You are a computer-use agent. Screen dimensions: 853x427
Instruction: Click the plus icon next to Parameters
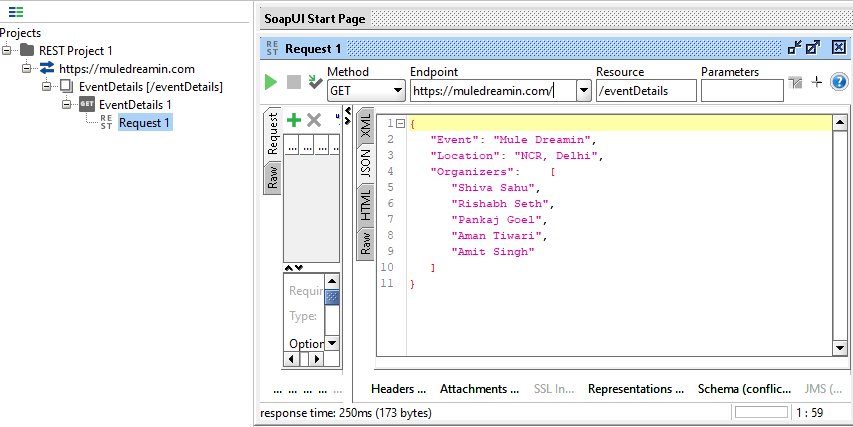(x=816, y=82)
